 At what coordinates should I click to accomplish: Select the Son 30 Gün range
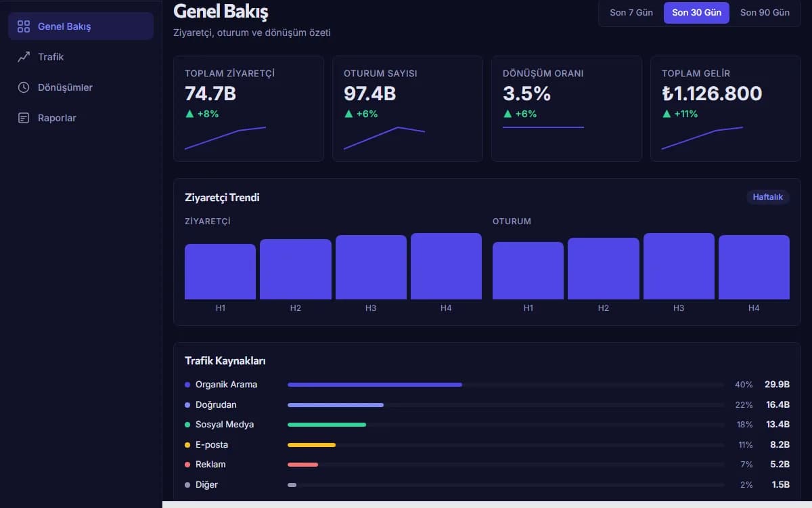[x=696, y=12]
